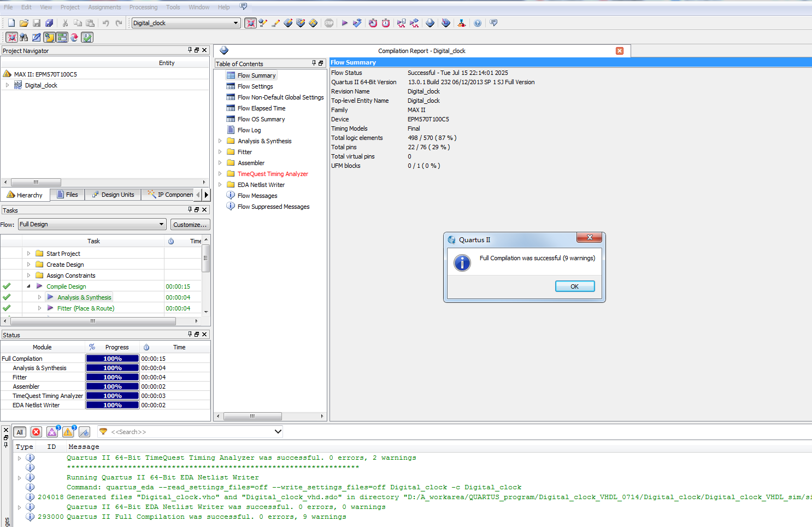Expand the TimeQuest Timing Analyzer folder
812x527 pixels.
click(220, 174)
